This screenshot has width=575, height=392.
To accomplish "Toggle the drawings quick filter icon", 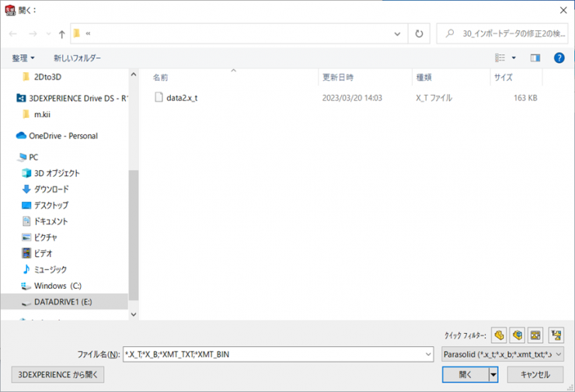I will (535, 335).
